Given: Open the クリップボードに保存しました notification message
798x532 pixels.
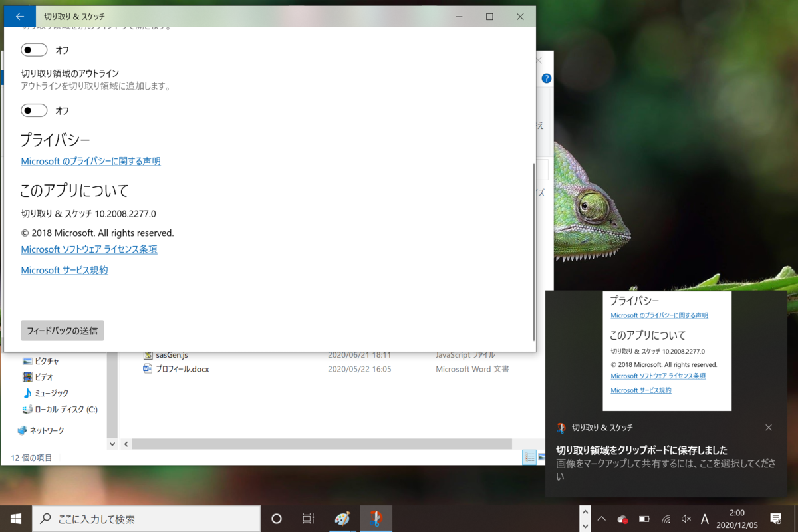Looking at the screenshot, I should [x=641, y=450].
